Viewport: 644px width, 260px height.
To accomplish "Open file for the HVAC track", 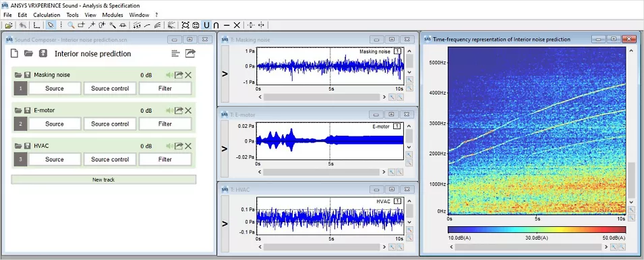I will pyautogui.click(x=18, y=146).
